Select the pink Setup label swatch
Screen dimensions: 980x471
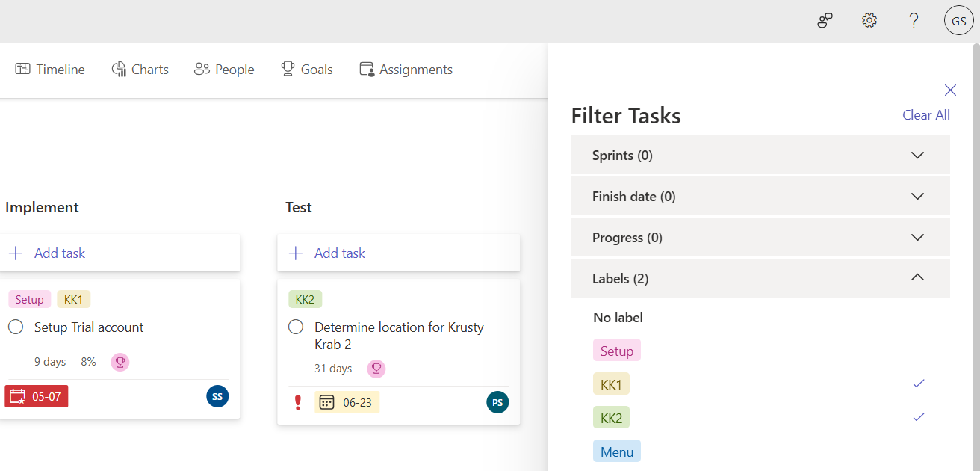pyautogui.click(x=616, y=350)
